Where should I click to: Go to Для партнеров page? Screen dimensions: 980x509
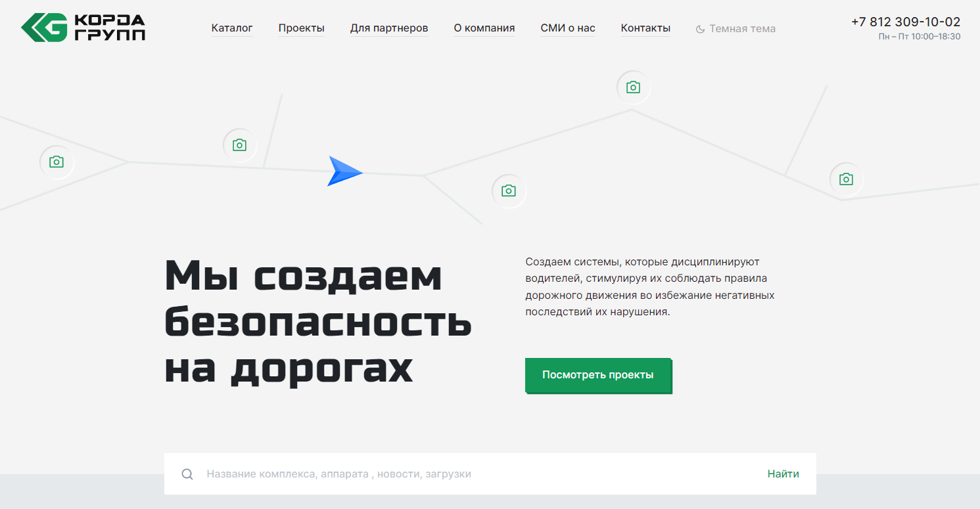[389, 28]
